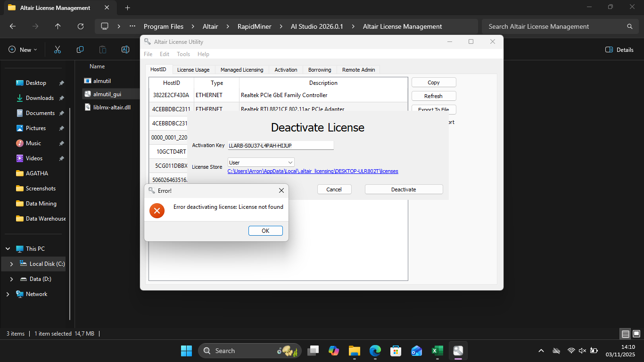Launch Excel from the taskbar
This screenshot has height=362, width=644.
(437, 350)
